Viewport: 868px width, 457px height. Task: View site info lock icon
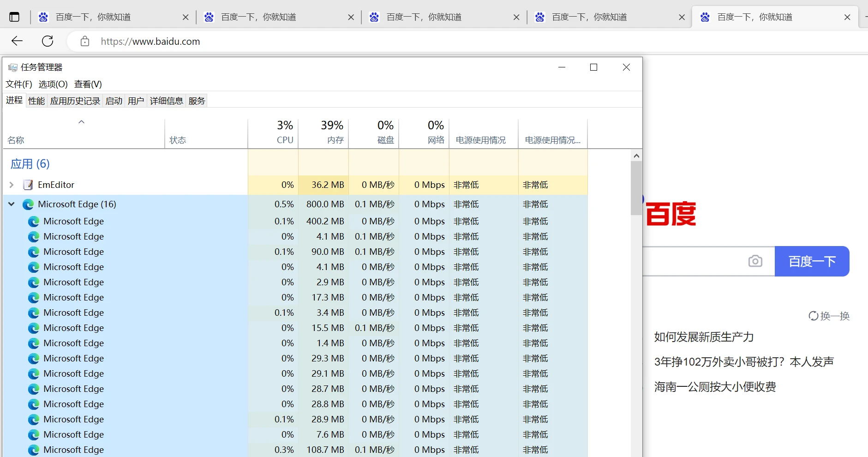(85, 42)
